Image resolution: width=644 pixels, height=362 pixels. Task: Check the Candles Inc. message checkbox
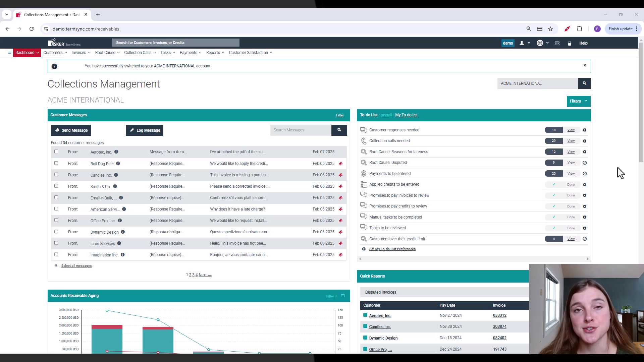click(x=56, y=174)
